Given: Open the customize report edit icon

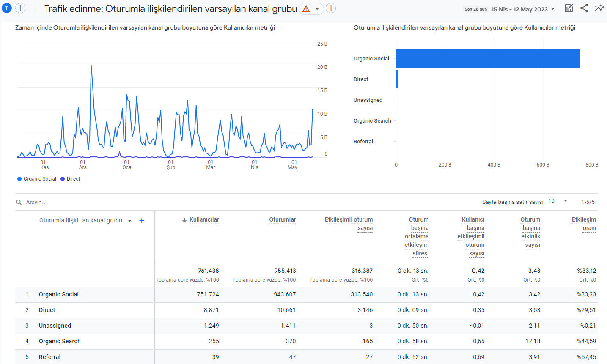Looking at the screenshot, I should (569, 8).
